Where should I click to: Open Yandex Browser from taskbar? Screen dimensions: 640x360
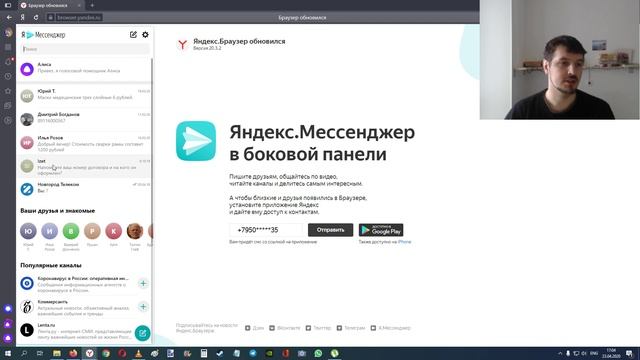click(89, 353)
